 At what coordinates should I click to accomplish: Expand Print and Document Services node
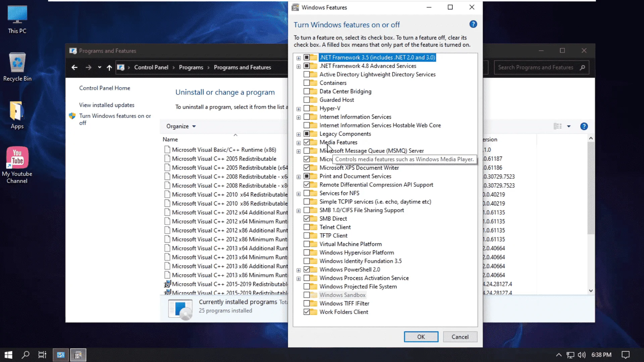299,177
